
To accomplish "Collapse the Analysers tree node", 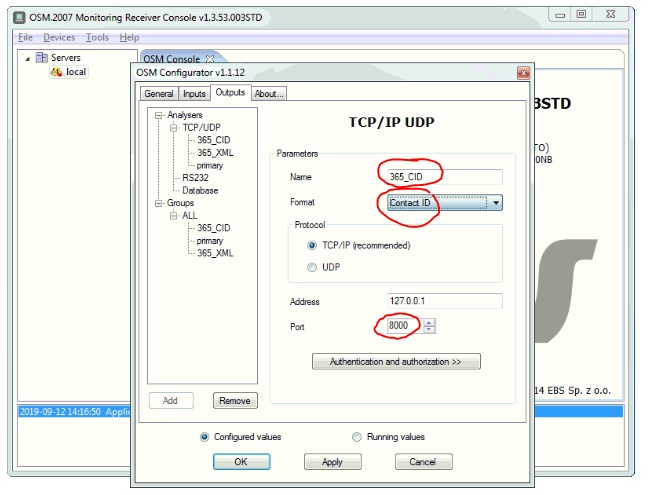I will [x=159, y=116].
